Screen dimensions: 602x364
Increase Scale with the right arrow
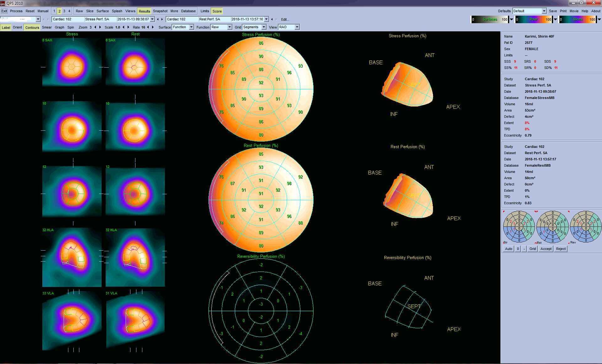(x=128, y=27)
